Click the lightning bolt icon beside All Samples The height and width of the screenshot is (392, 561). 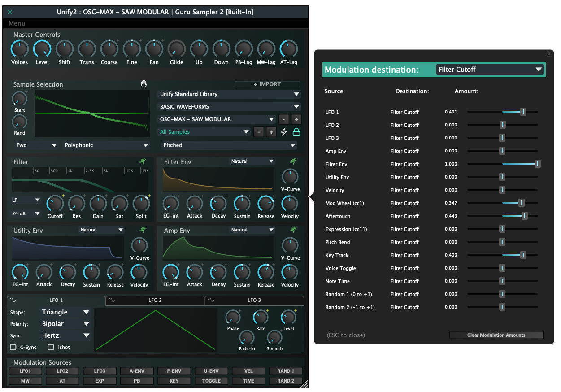point(283,132)
